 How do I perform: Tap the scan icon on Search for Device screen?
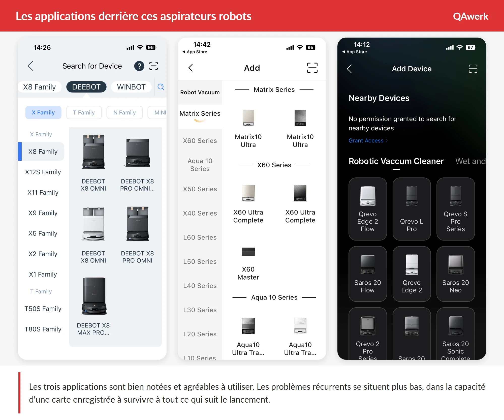[153, 66]
